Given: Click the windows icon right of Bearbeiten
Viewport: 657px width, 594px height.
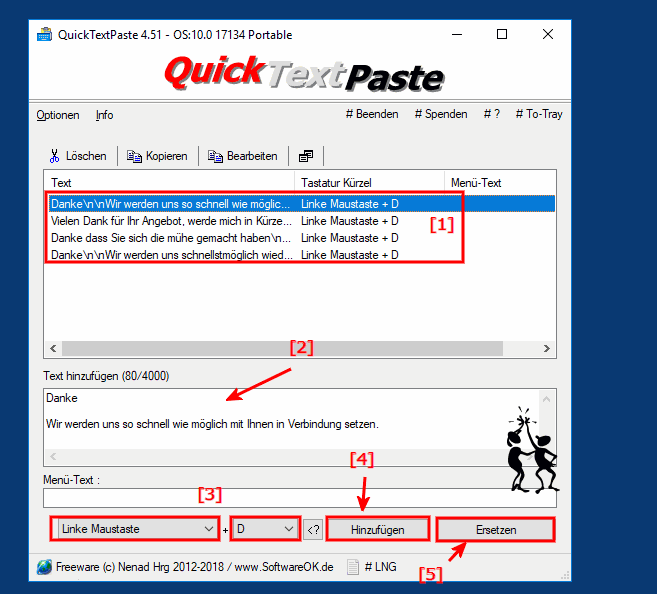Looking at the screenshot, I should [x=305, y=156].
